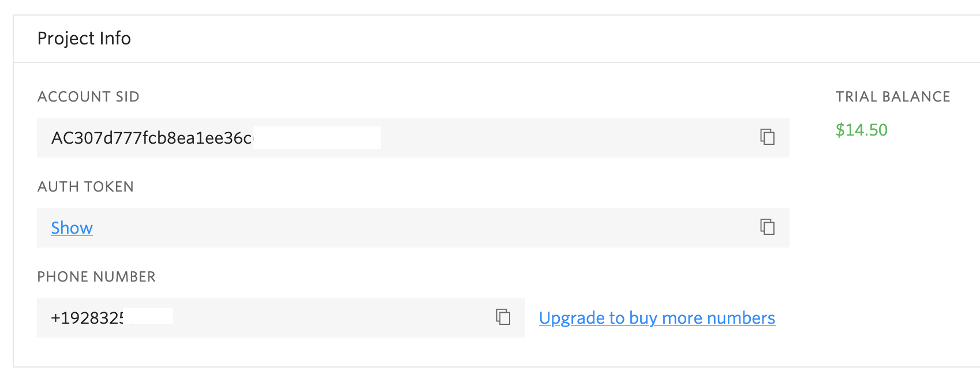Open Upgrade to buy more numbers link

(657, 318)
